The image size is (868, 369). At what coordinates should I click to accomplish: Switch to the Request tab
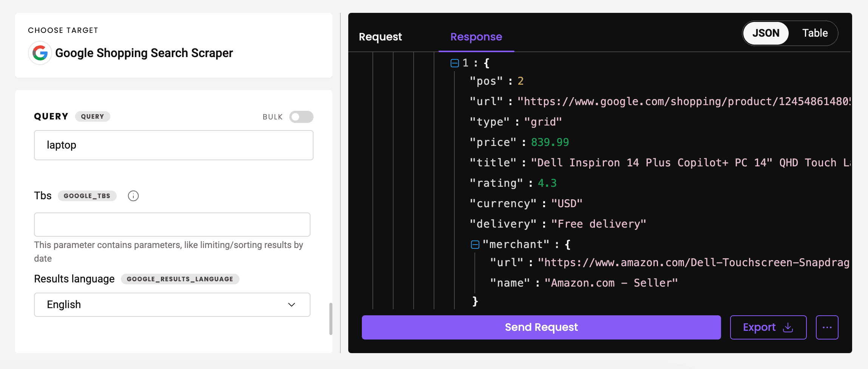(380, 37)
